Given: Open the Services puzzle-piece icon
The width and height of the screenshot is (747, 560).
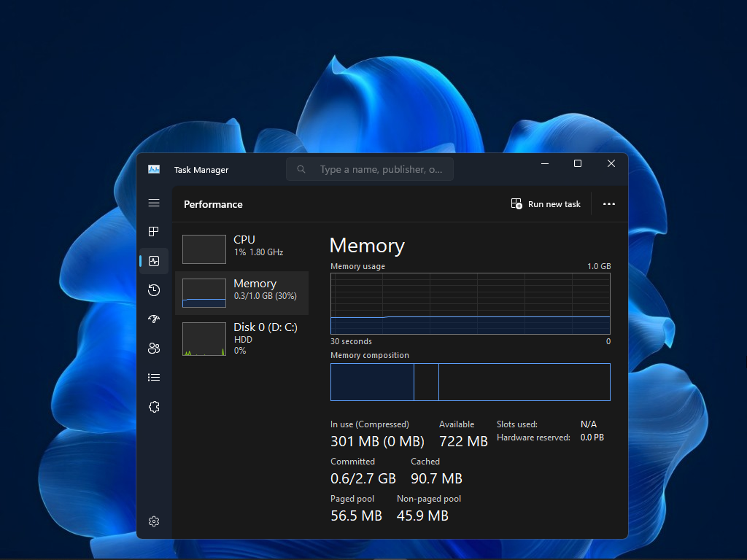Looking at the screenshot, I should pos(154,407).
